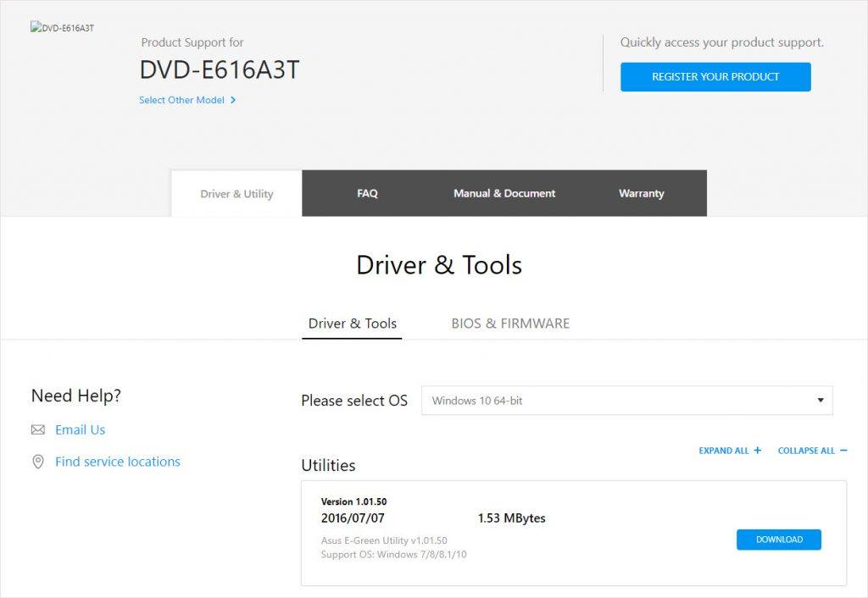868x598 pixels.
Task: Click the plus icon beside EXPAND ALL
Action: 759,450
